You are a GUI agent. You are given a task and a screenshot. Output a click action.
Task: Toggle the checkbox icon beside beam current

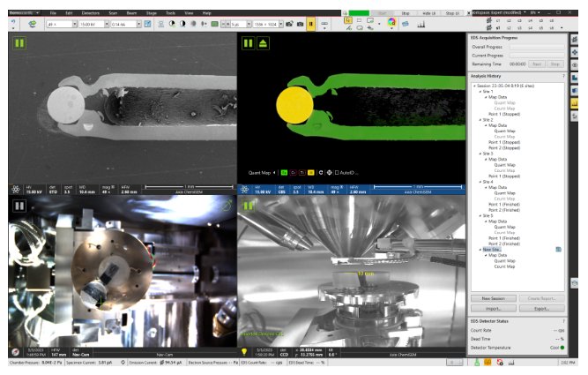point(148,22)
